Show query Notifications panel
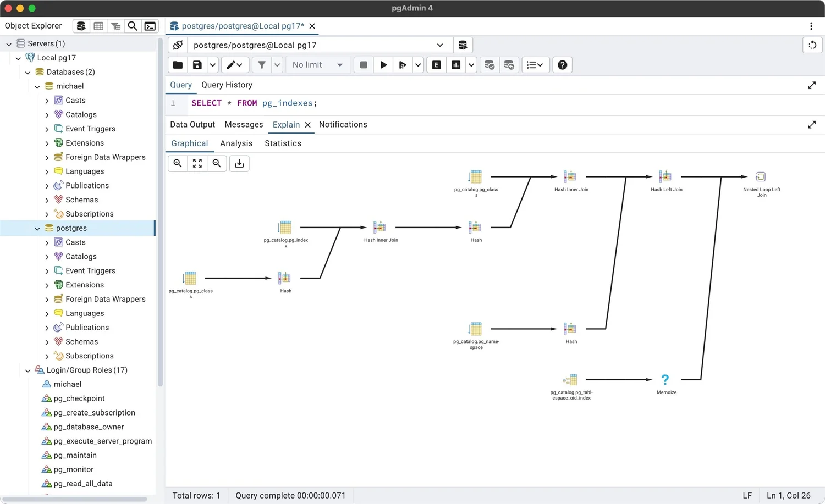 343,124
